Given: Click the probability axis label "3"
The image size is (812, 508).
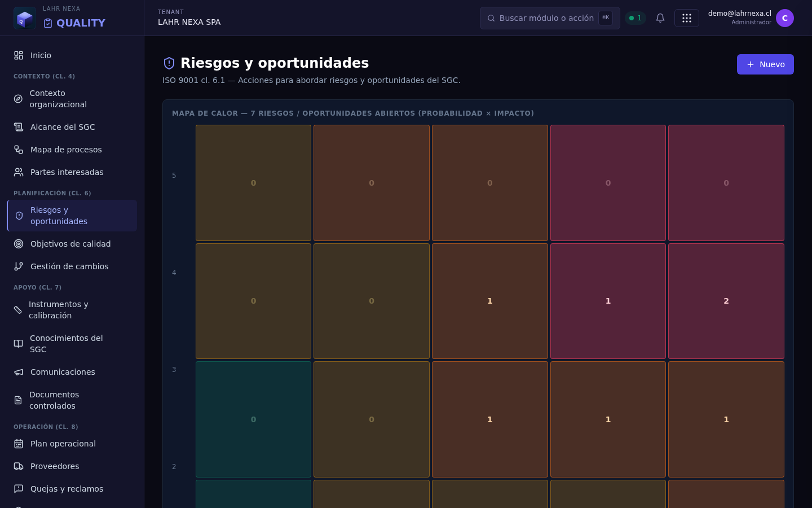Looking at the screenshot, I should 174,370.
